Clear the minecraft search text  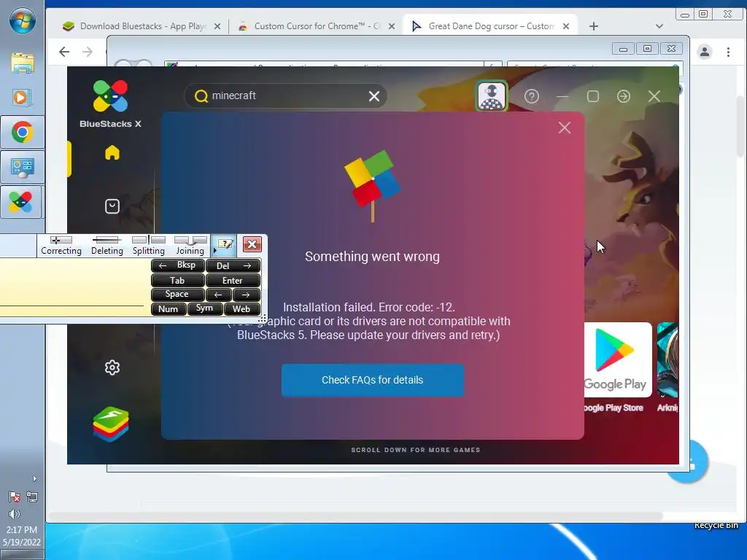tap(374, 96)
